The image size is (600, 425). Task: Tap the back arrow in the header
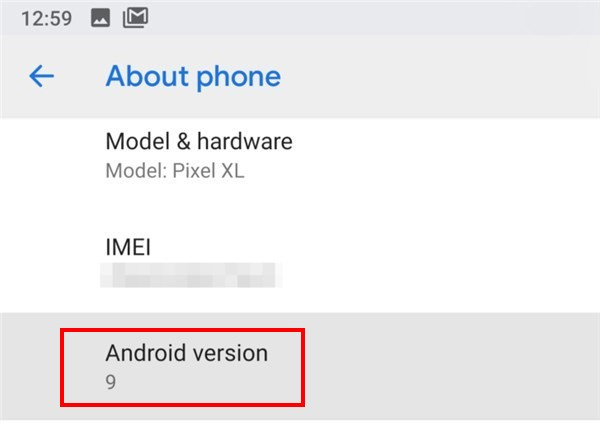[41, 76]
